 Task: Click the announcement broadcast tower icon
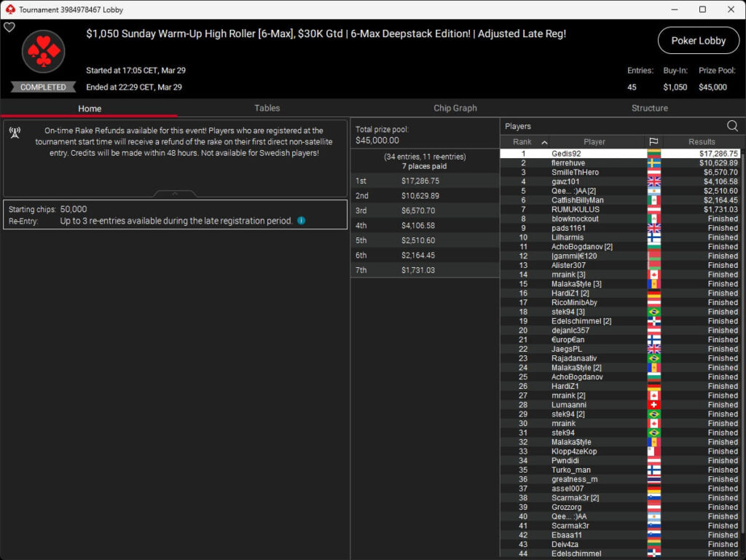15,133
